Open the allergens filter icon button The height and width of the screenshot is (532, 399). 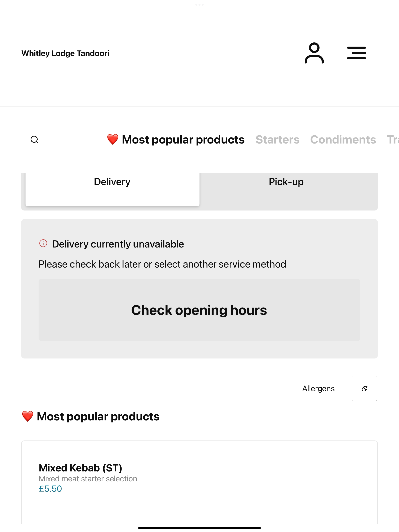point(364,388)
